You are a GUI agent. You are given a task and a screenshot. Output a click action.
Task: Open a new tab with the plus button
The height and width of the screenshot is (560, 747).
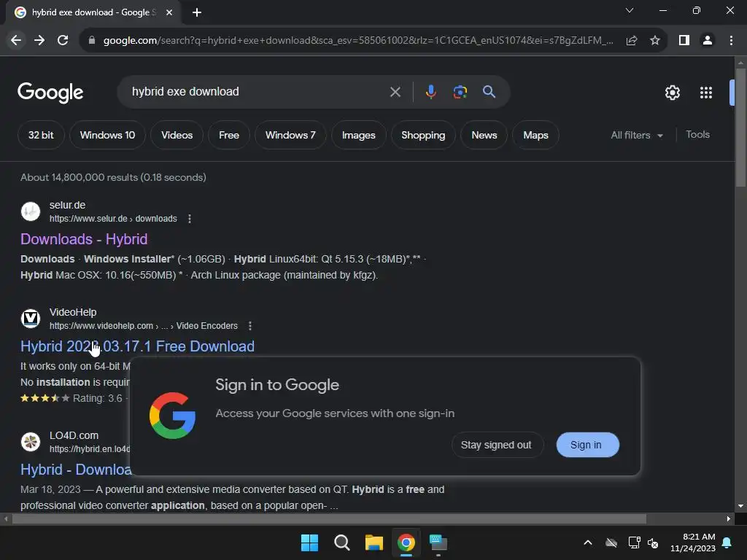pos(197,12)
